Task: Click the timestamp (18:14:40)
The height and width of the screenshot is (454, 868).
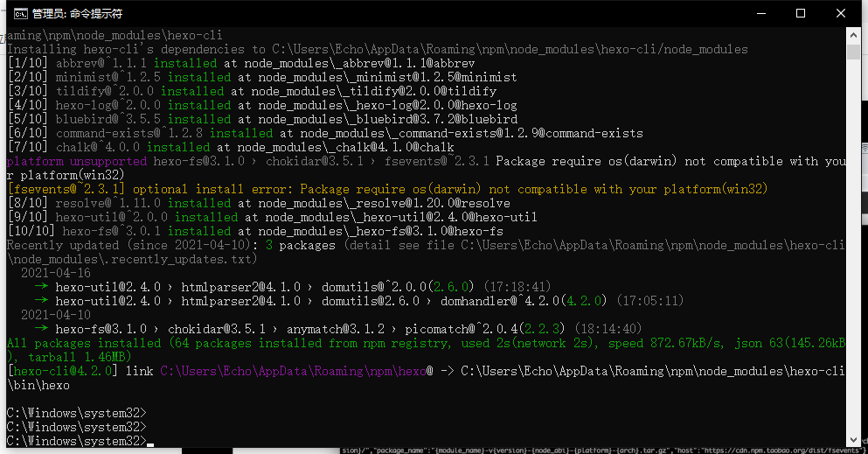Action: pos(608,329)
